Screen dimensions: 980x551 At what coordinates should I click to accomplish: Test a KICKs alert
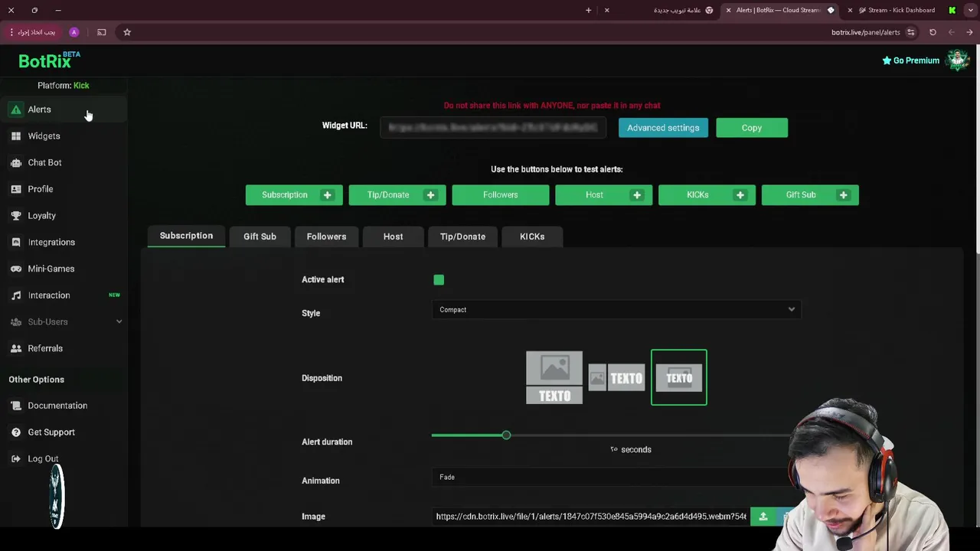[697, 195]
